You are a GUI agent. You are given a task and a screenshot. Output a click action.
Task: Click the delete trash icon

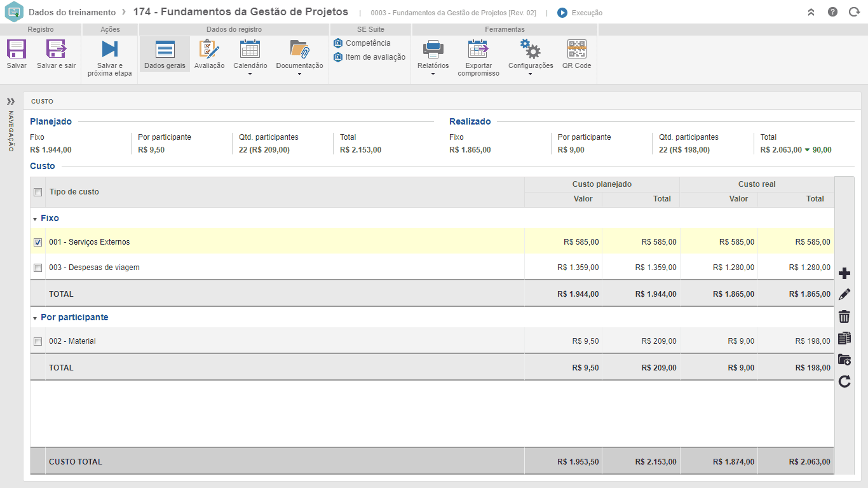pos(844,316)
